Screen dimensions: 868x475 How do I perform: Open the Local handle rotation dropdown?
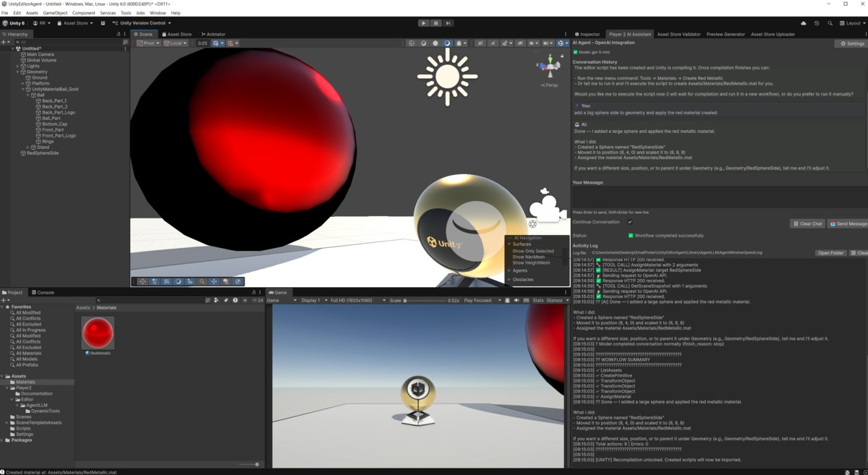[x=175, y=43]
